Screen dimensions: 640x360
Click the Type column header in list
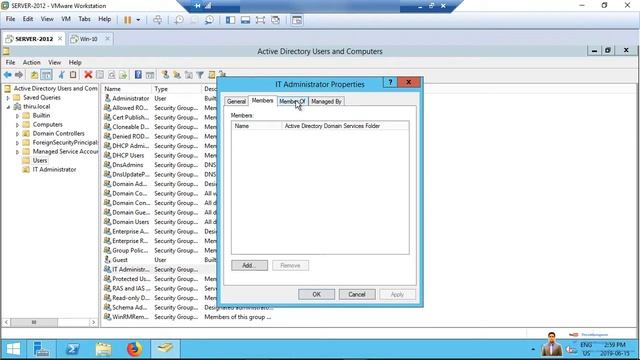pos(176,89)
